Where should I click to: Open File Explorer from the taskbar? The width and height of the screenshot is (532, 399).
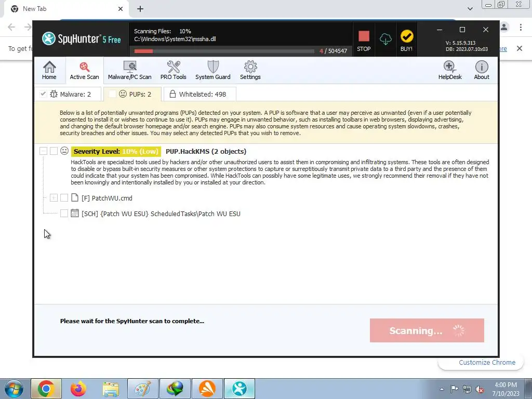coord(111,389)
